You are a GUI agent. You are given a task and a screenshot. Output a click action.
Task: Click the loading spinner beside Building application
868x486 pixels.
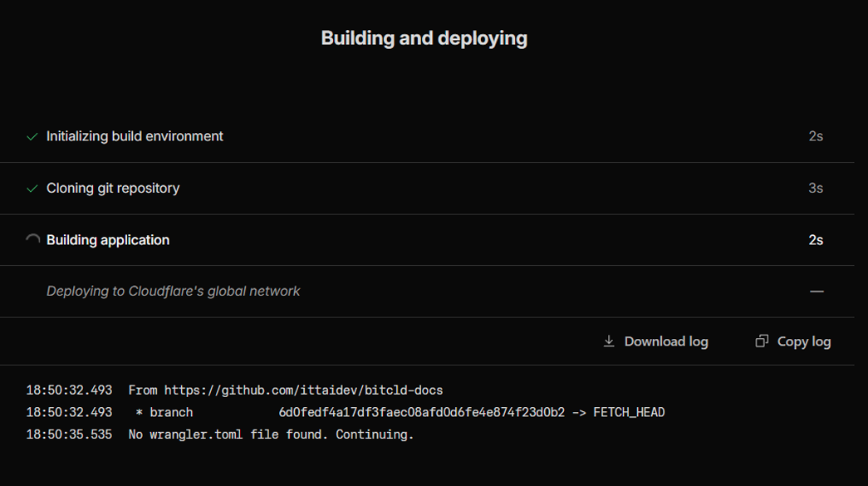32,239
